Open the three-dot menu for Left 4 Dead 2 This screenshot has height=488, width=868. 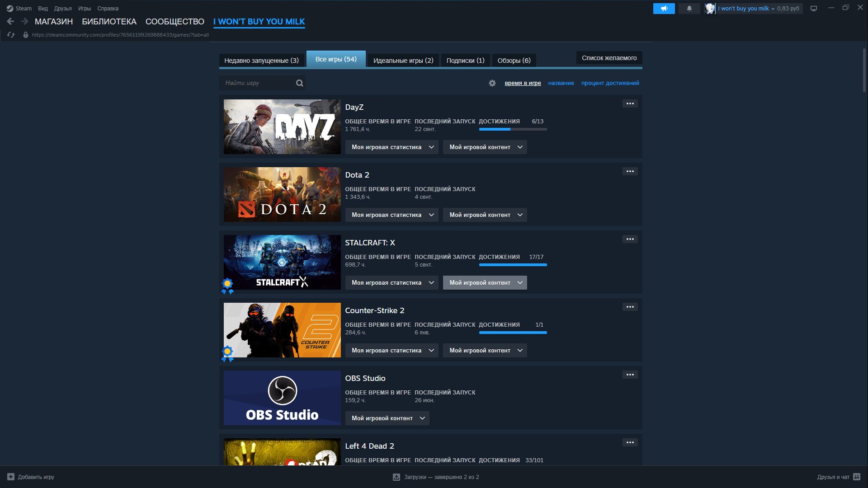630,442
